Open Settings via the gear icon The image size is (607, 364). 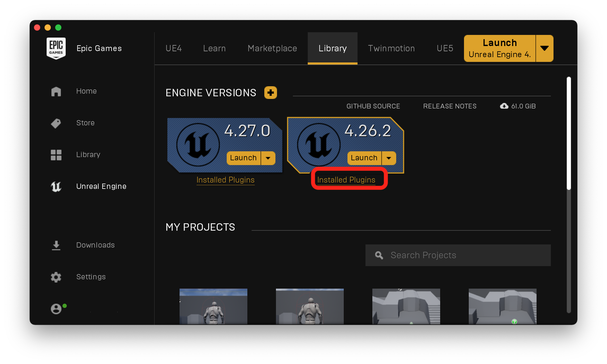click(x=56, y=277)
